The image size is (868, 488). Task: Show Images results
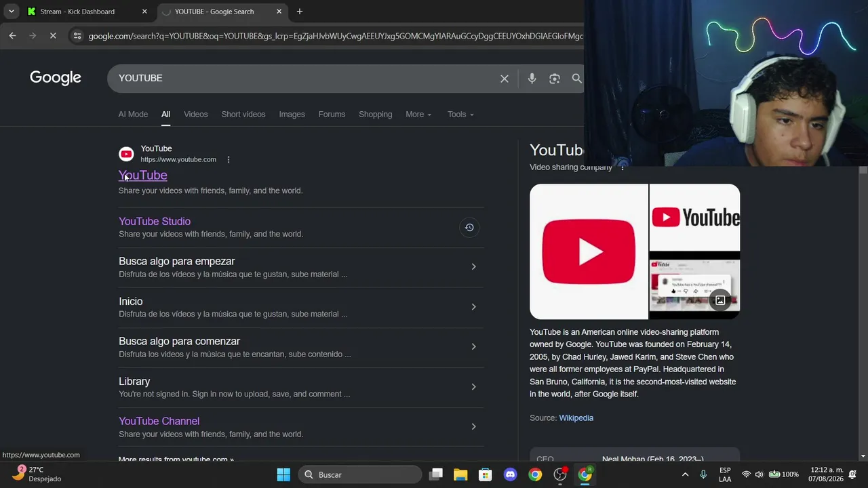point(292,115)
